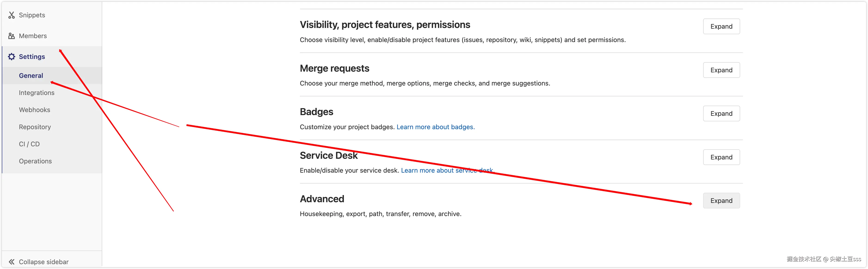Click the Members people icon
Screen dimensions: 868x269
(12, 36)
